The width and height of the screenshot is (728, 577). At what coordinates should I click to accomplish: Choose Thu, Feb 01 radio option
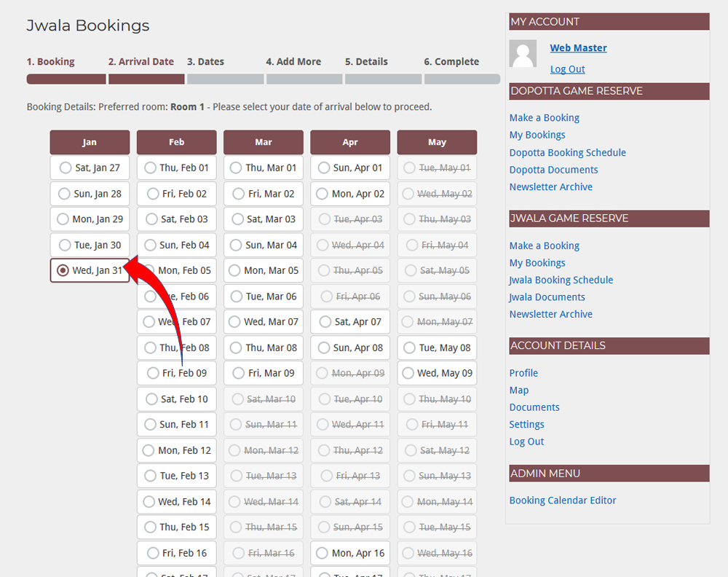[x=151, y=168]
